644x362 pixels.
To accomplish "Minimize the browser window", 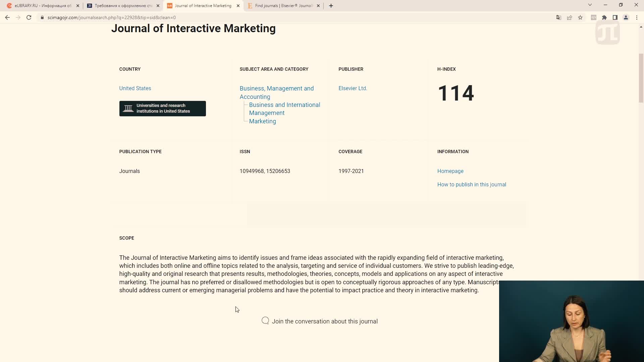I will point(605,5).
